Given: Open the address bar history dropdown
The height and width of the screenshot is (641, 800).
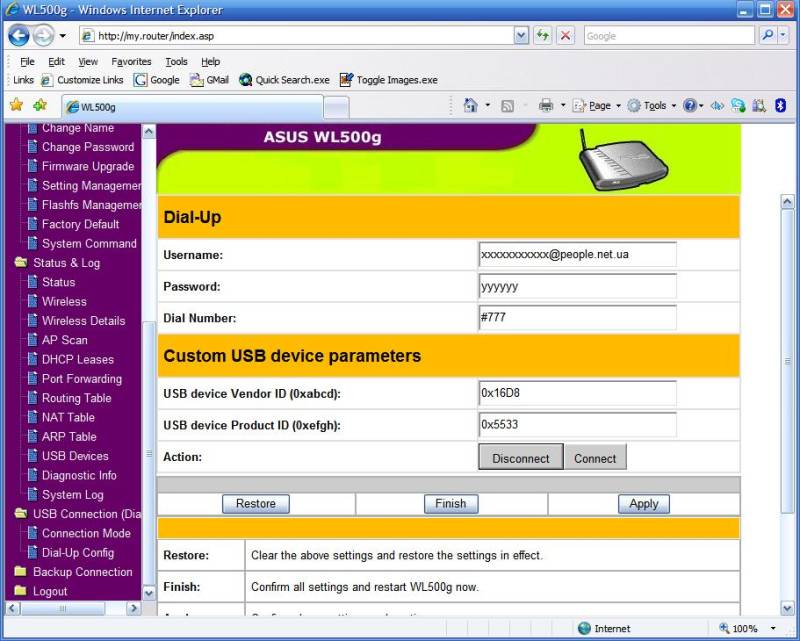Looking at the screenshot, I should click(x=522, y=36).
